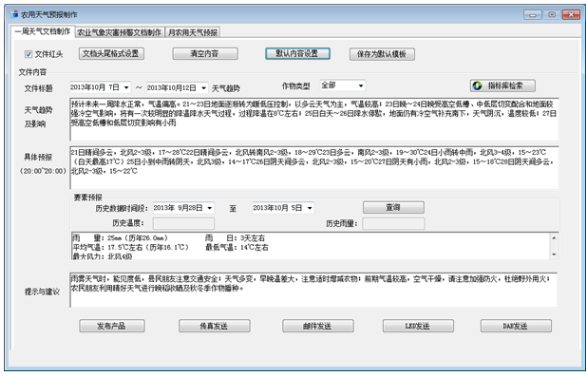This screenshot has height=376, width=586.
Task: Click the 清空内容 button
Action: (x=205, y=53)
